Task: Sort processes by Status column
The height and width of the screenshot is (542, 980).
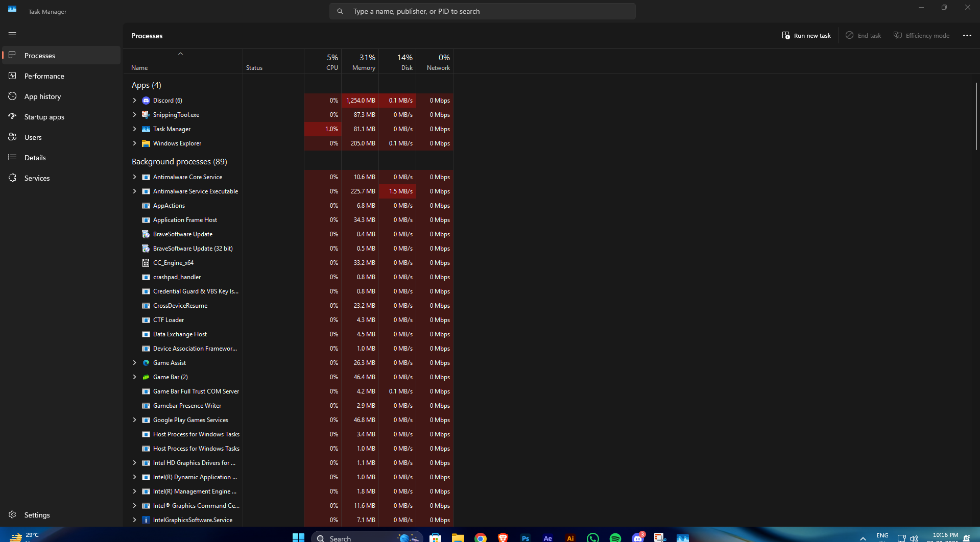Action: click(273, 62)
